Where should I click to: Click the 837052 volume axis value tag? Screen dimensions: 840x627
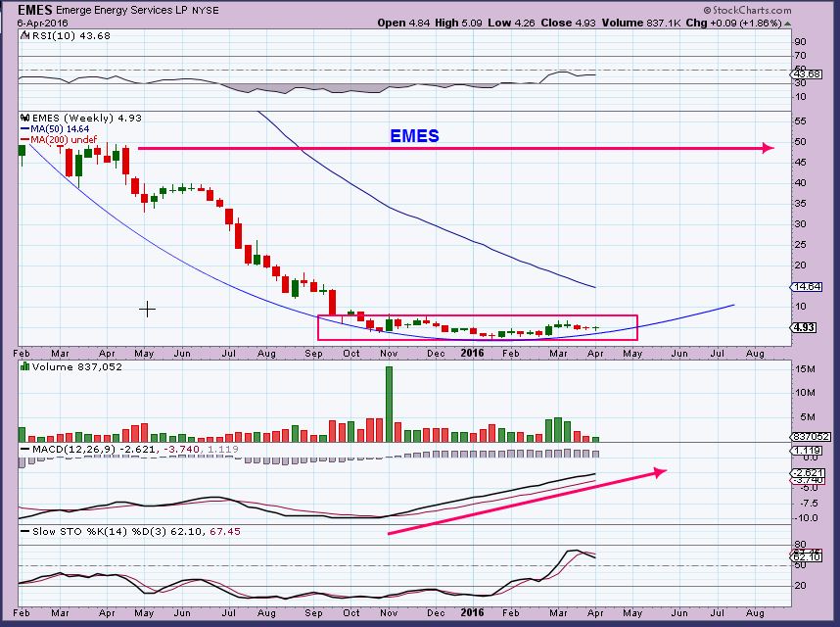click(x=811, y=437)
